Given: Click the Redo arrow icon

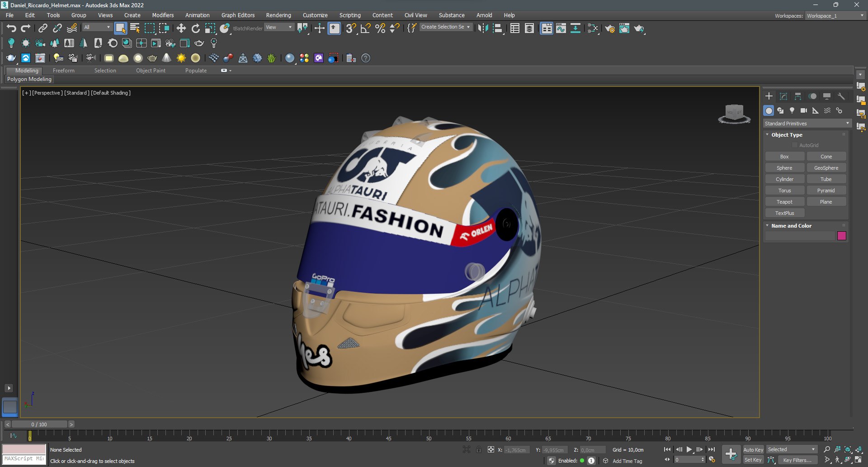Looking at the screenshot, I should [26, 29].
